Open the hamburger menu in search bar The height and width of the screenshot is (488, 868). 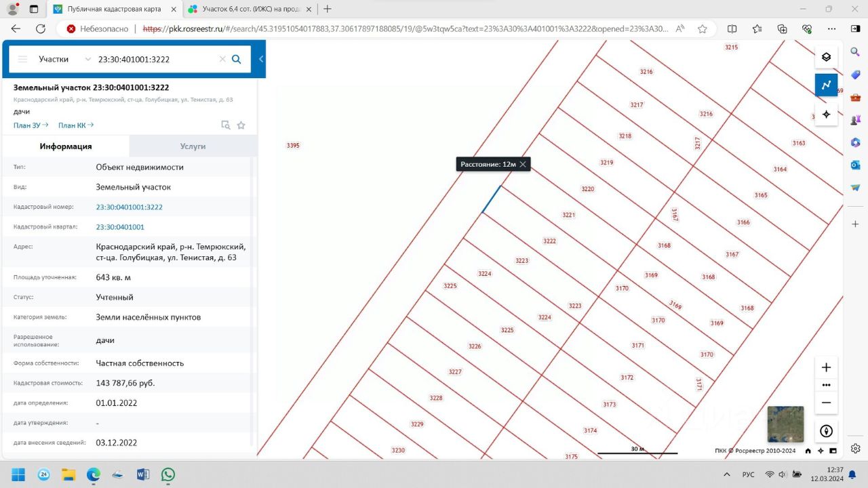tap(22, 59)
